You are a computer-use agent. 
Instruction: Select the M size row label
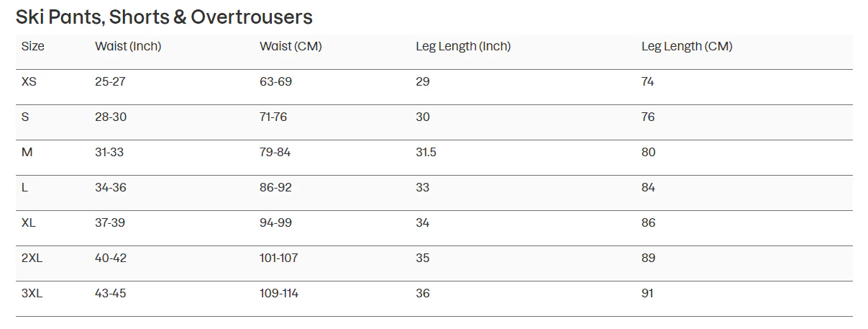tap(27, 153)
